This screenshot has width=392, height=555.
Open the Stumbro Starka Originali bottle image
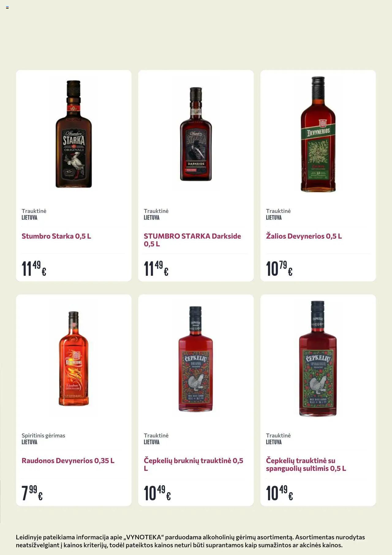[x=73, y=134]
